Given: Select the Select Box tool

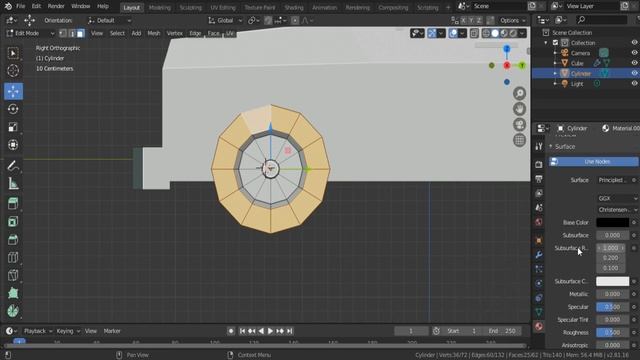Looking at the screenshot, I should coord(13,53).
